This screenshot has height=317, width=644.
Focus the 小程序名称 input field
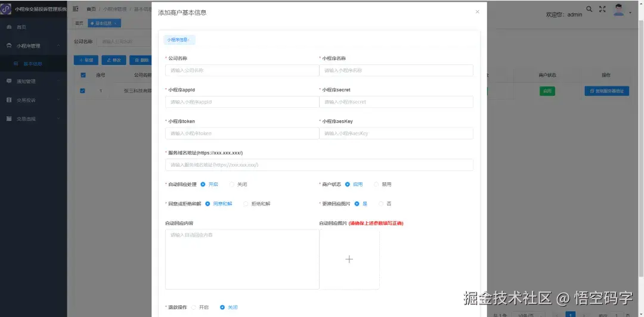(x=396, y=70)
